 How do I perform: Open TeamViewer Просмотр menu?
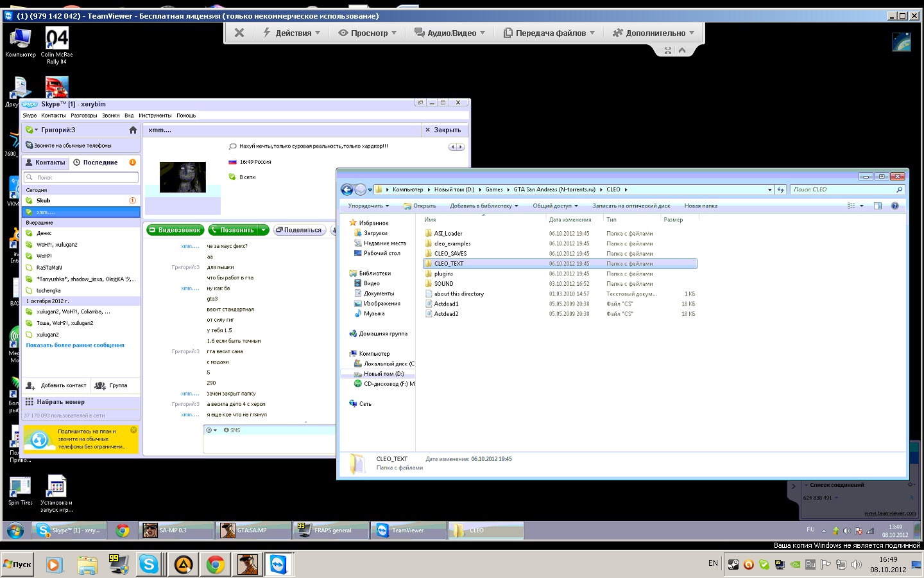coord(368,33)
